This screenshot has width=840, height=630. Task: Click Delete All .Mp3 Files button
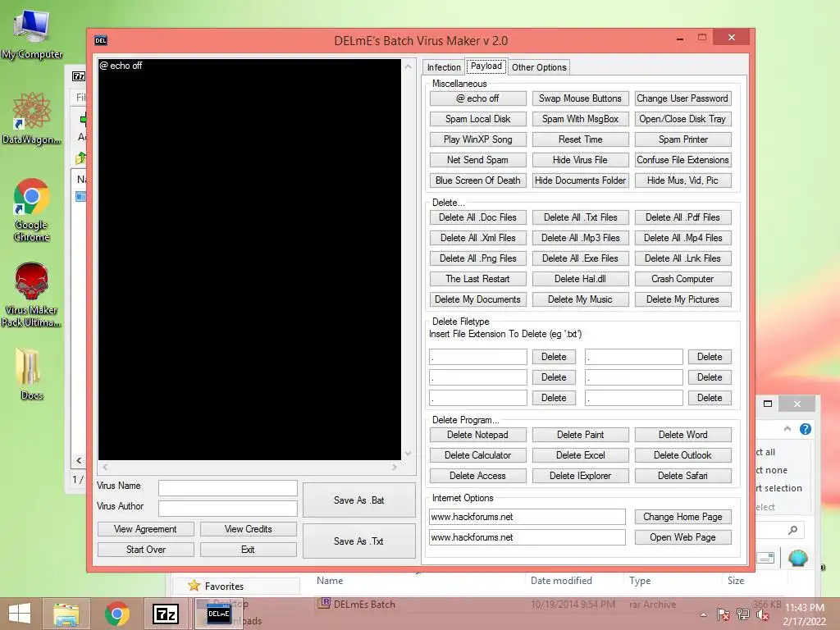click(580, 238)
